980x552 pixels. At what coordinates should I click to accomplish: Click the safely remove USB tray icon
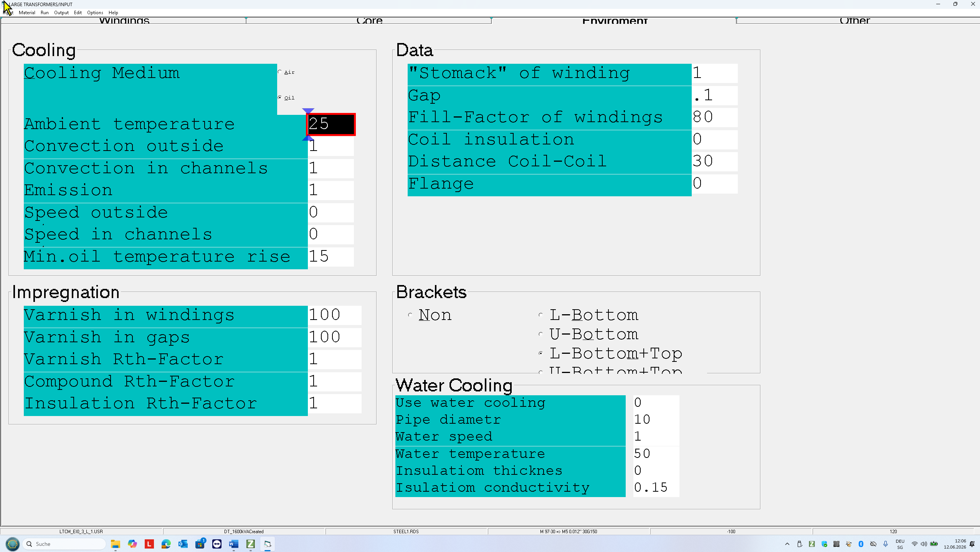tap(800, 544)
